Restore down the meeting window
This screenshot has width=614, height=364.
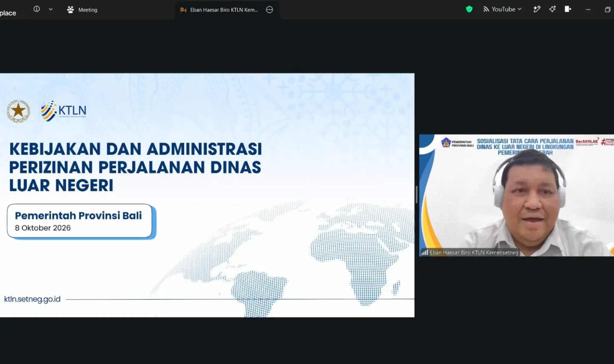tap(608, 9)
